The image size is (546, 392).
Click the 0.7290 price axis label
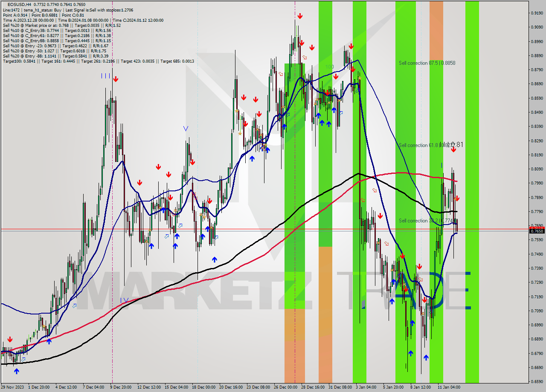pyautogui.click(x=537, y=282)
